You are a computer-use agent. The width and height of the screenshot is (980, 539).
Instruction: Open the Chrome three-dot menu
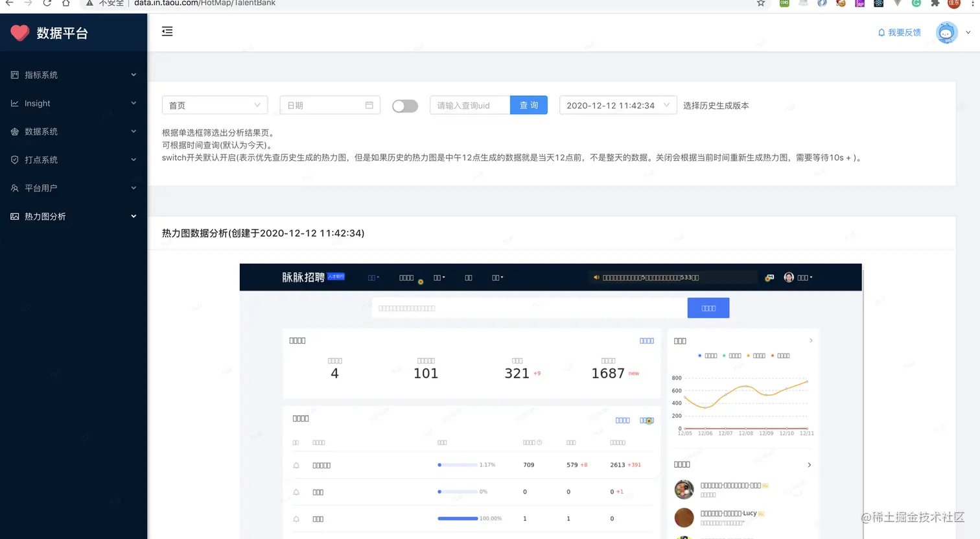tap(973, 3)
